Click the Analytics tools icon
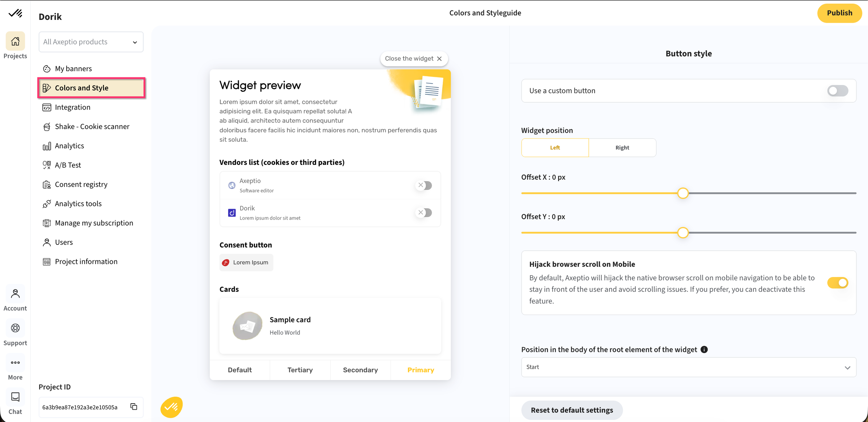The height and width of the screenshot is (422, 868). click(47, 204)
